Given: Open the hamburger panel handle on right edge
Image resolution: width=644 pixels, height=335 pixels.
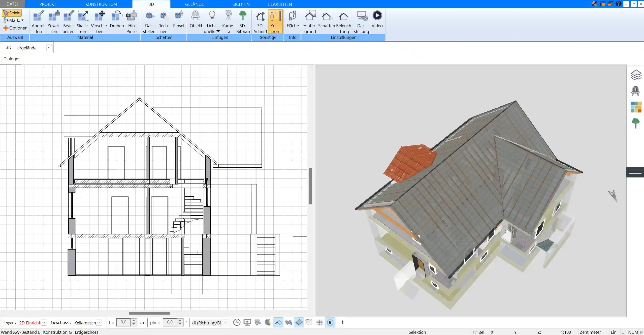Looking at the screenshot, I should click(635, 172).
